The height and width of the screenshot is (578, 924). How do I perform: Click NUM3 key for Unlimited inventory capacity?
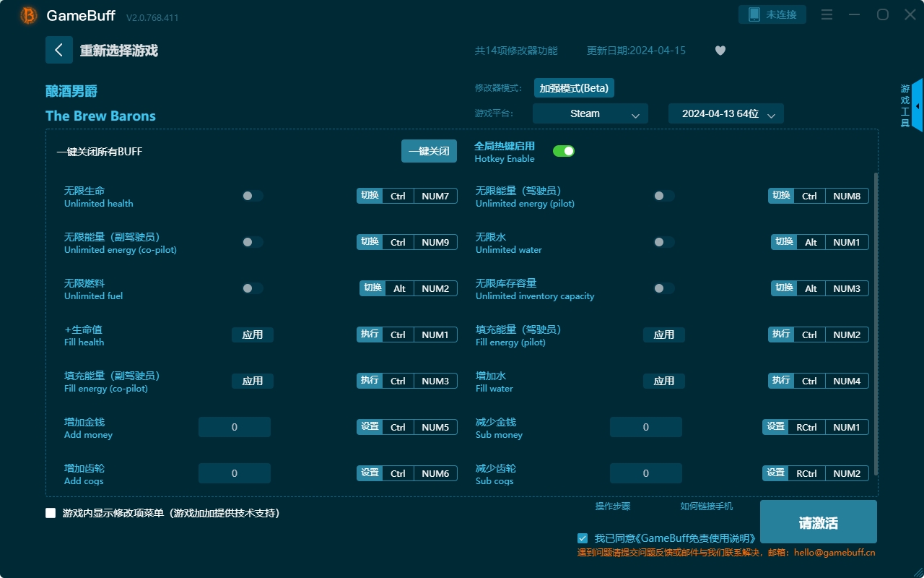847,288
